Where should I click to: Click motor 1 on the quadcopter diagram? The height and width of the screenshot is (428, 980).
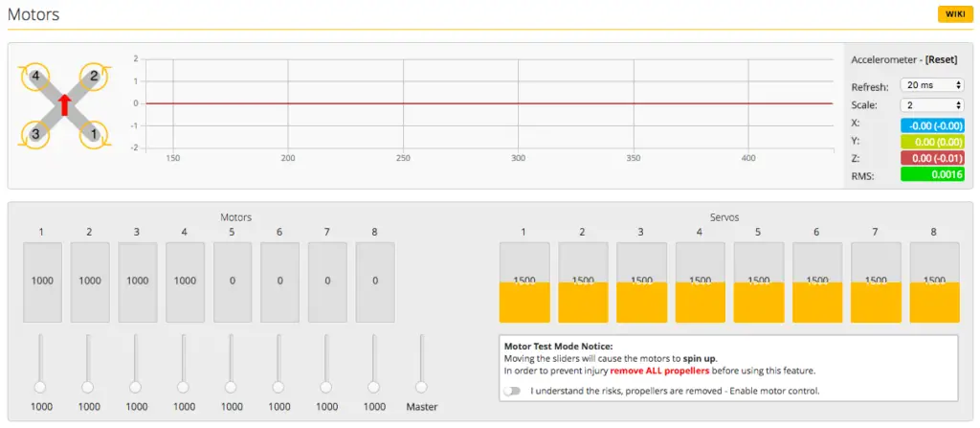(x=94, y=134)
